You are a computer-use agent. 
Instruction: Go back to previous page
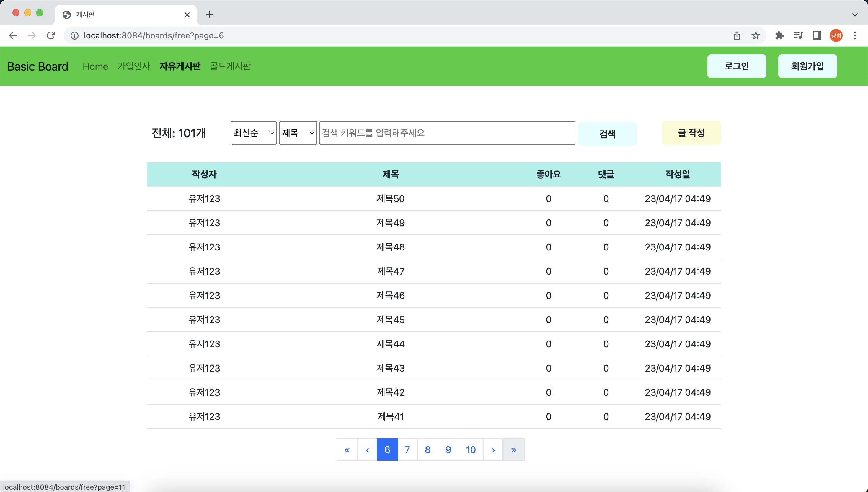click(13, 35)
